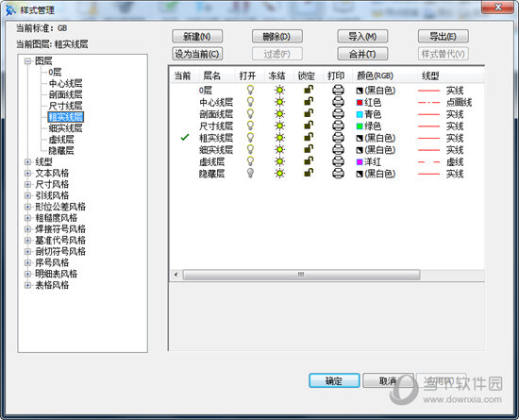
Task: Toggle the 剖面线层 light bulb
Action: [x=251, y=113]
